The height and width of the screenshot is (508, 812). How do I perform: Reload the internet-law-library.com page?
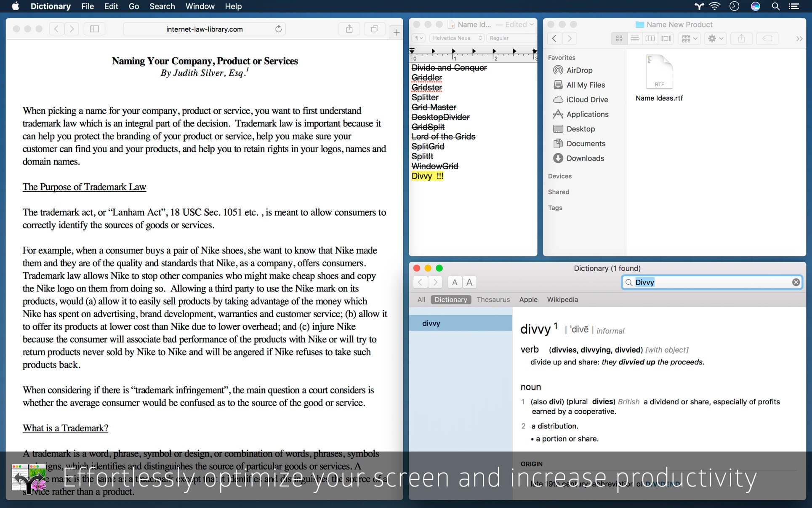point(278,29)
